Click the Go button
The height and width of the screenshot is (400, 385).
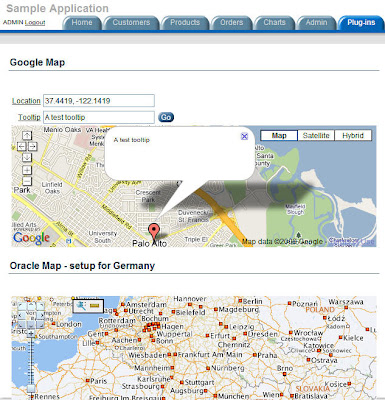(166, 117)
